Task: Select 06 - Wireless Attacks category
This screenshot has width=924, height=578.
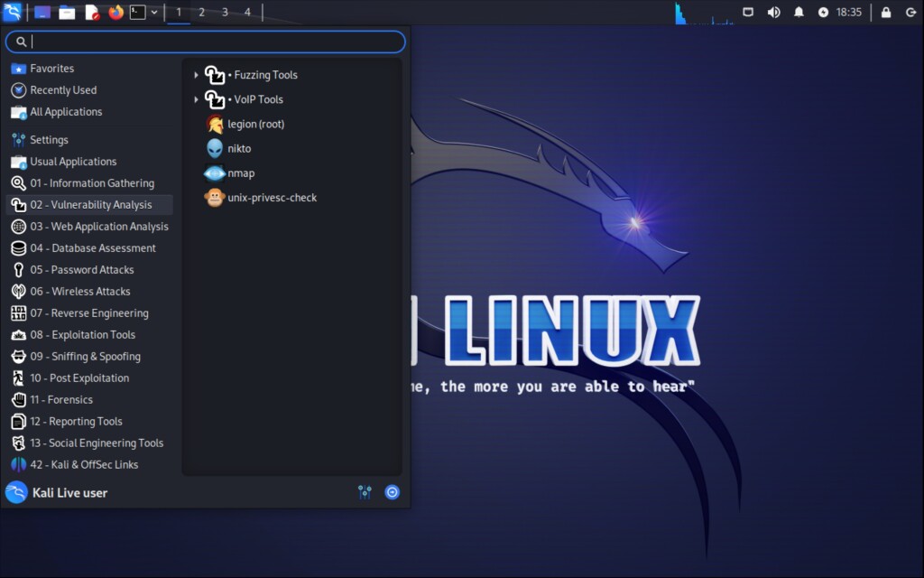Action: pyautogui.click(x=89, y=292)
